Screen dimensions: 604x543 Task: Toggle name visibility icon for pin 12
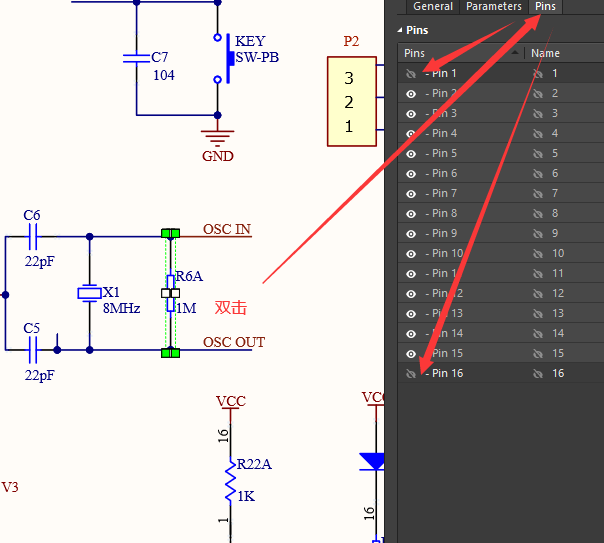538,294
